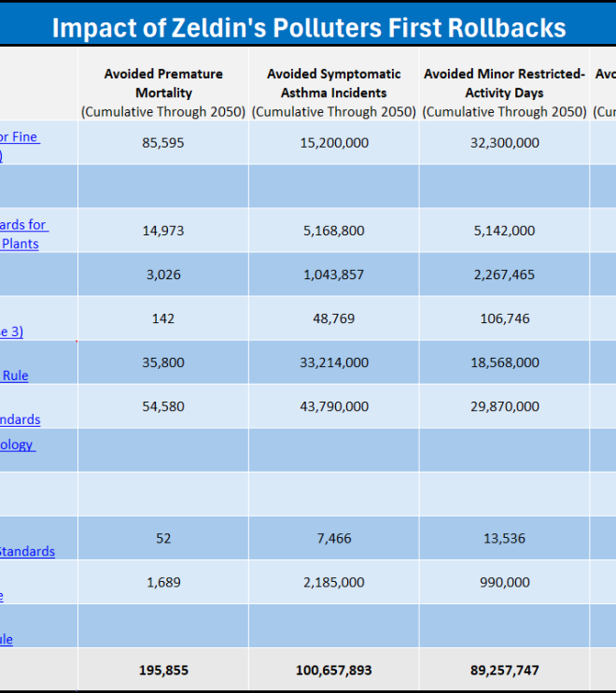This screenshot has width=616, height=693.
Task: Click the cell showing 18,568,000
Action: (x=504, y=362)
